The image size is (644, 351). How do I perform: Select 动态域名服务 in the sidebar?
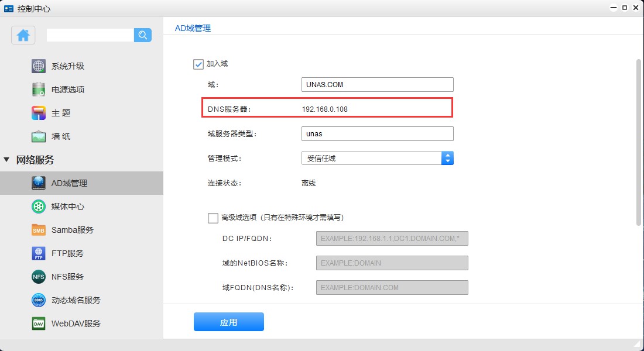click(x=76, y=300)
